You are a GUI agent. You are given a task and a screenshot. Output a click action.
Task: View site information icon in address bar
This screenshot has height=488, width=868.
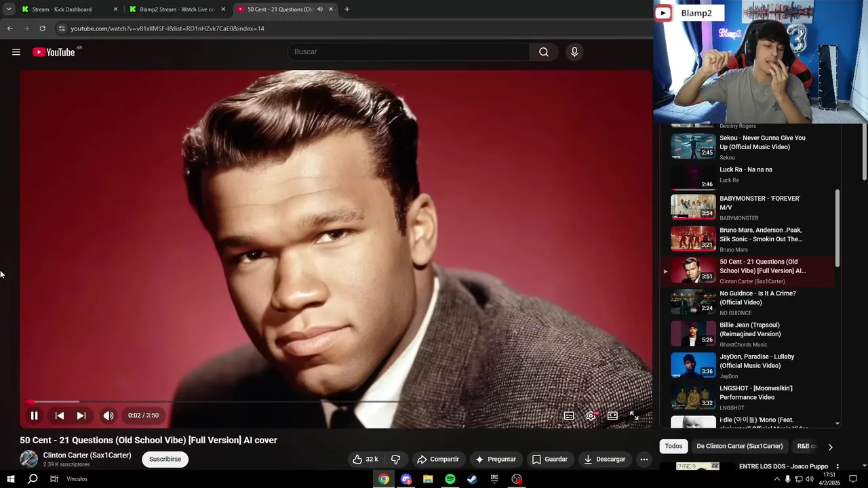[x=62, y=28]
